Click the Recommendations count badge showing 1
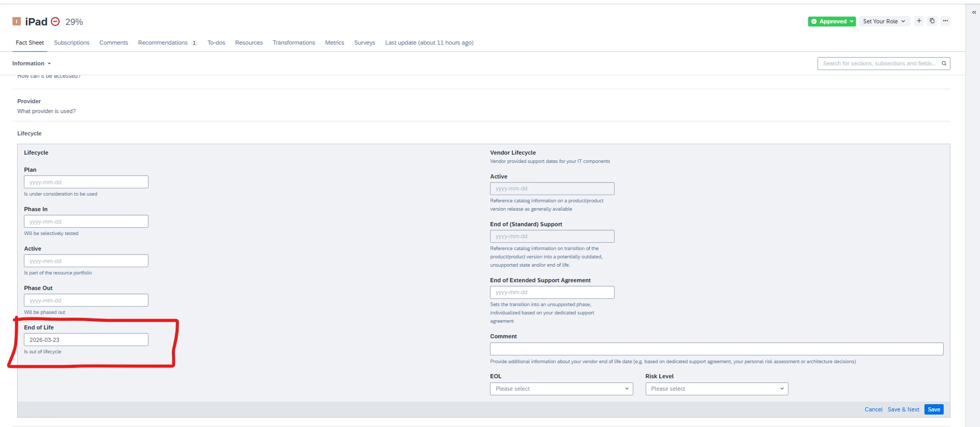Viewport: 980px width, 427px height. tap(194, 43)
